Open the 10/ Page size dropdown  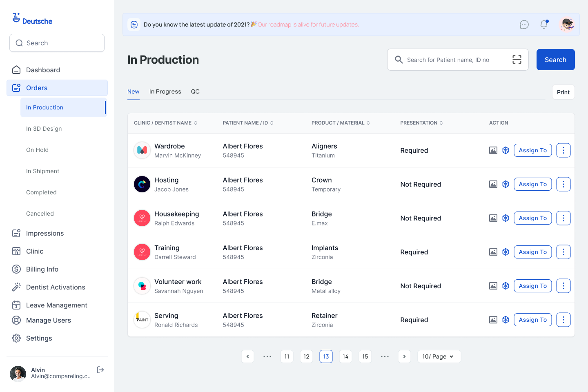(x=439, y=356)
